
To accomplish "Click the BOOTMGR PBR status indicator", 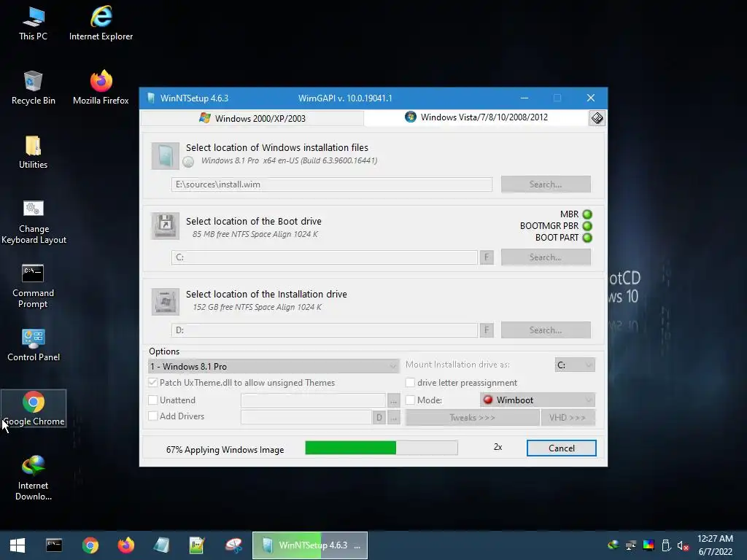I will (587, 226).
